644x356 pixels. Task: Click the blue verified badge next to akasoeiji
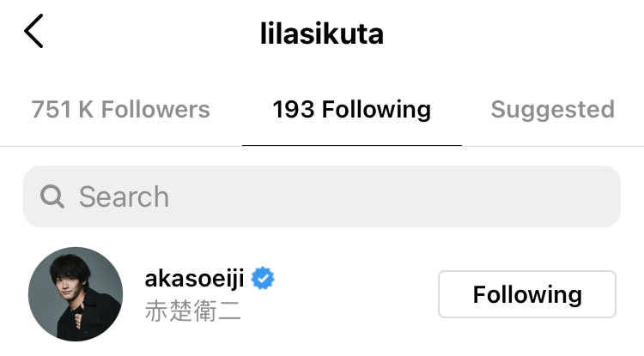pyautogui.click(x=263, y=279)
